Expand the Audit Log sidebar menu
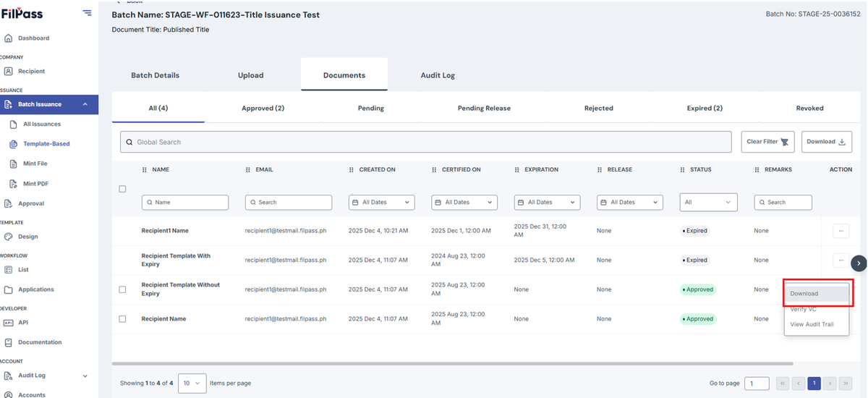Viewport: 868px width, 398px height. tap(85, 376)
